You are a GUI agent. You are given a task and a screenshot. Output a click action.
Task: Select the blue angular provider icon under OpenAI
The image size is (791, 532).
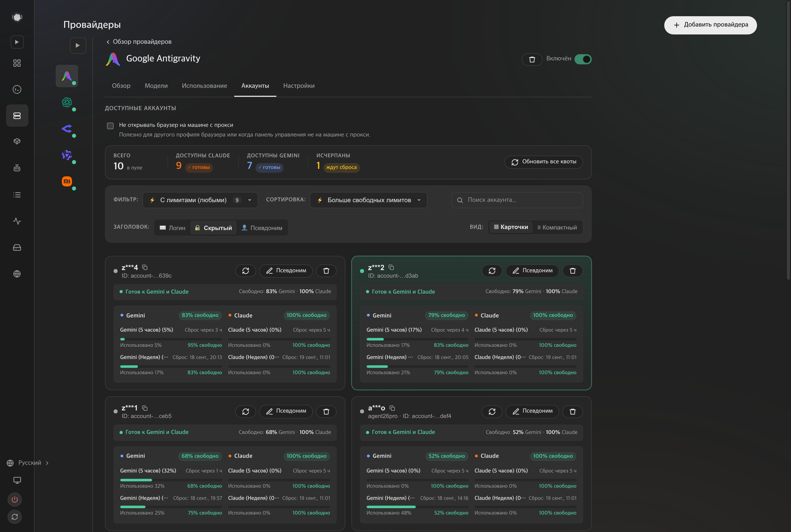pyautogui.click(x=67, y=129)
